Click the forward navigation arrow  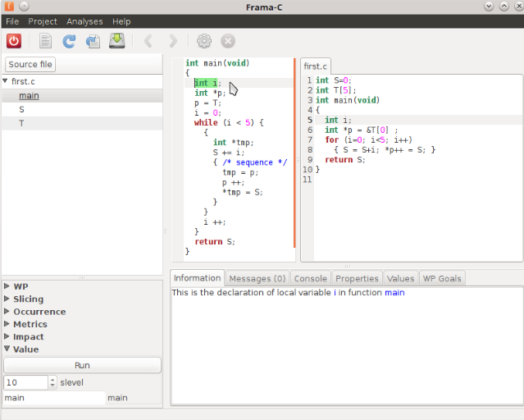(x=172, y=40)
